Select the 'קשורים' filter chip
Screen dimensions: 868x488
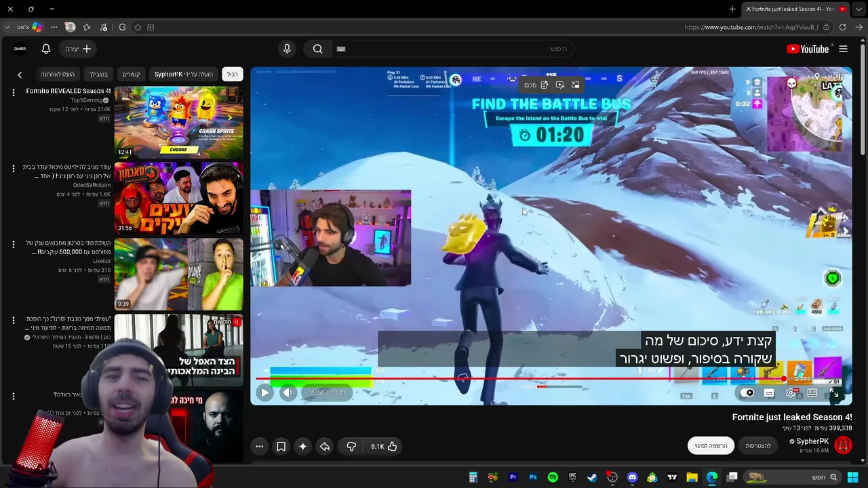point(131,75)
